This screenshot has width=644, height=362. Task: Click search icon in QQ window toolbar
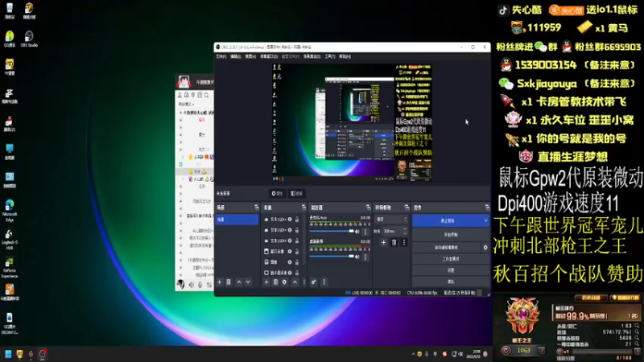pyautogui.click(x=207, y=95)
